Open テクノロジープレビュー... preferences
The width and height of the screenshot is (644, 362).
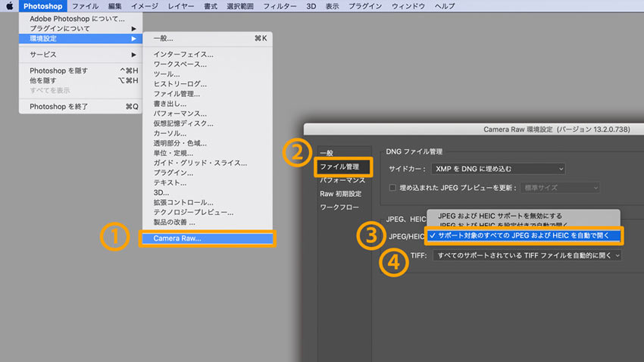[x=208, y=212]
